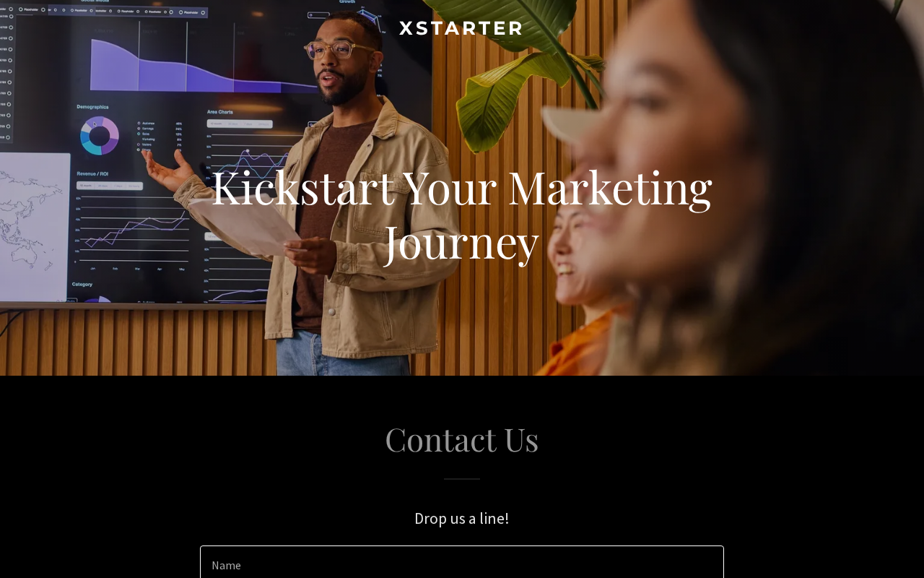Click the 'Drop us a line!' text

tap(462, 518)
